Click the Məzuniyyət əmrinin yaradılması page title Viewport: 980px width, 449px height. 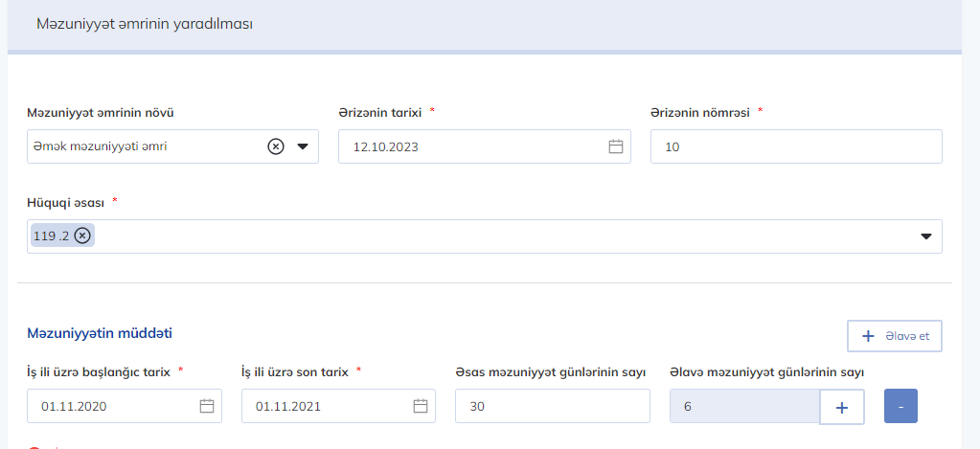click(x=144, y=24)
